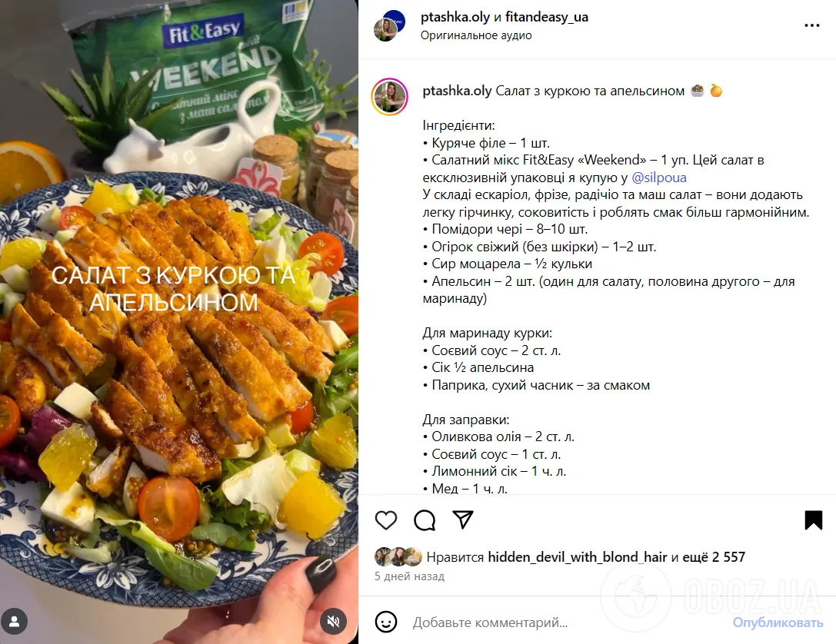The height and width of the screenshot is (644, 836).
Task: Like the post with heart icon
Action: coord(386,520)
